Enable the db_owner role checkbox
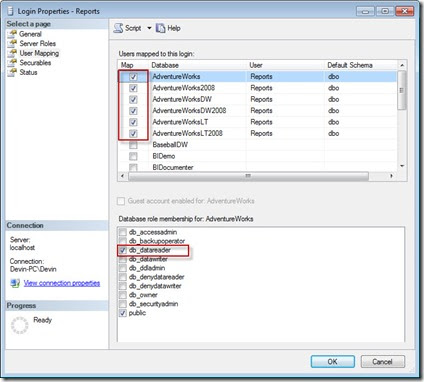Image resolution: width=424 pixels, height=382 pixels. [x=123, y=295]
